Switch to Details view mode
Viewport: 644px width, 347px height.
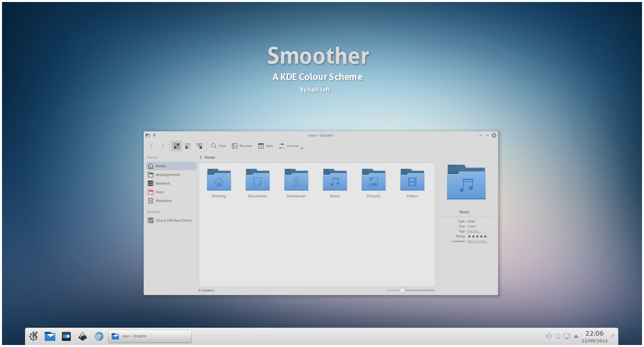point(199,146)
